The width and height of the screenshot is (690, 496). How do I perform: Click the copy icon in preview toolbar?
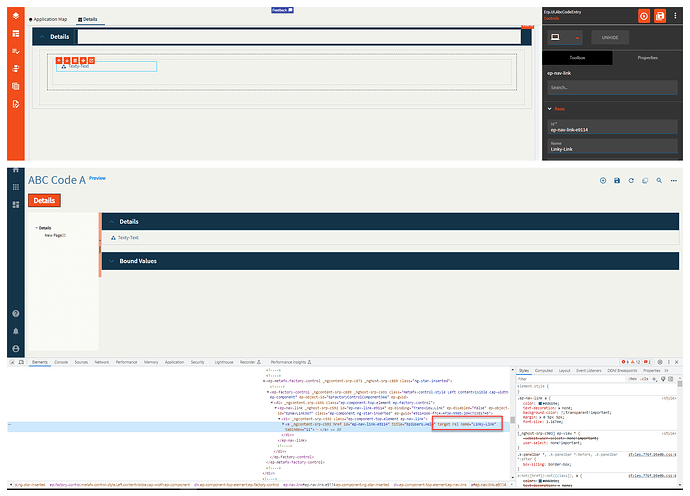tap(645, 180)
